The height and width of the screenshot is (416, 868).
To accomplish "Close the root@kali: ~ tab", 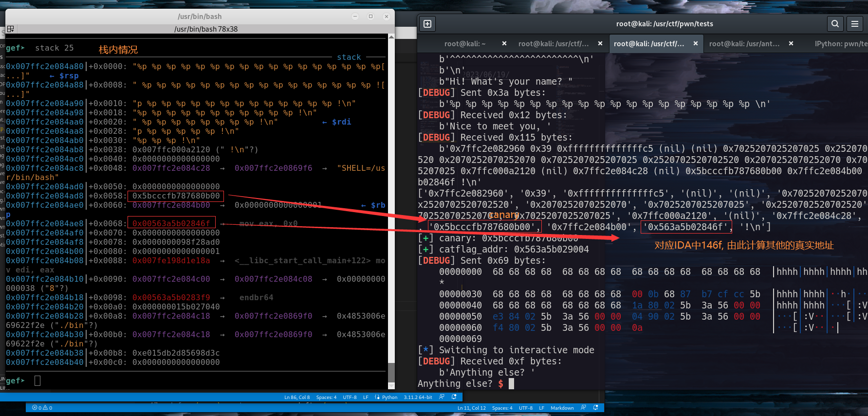I will [x=504, y=43].
